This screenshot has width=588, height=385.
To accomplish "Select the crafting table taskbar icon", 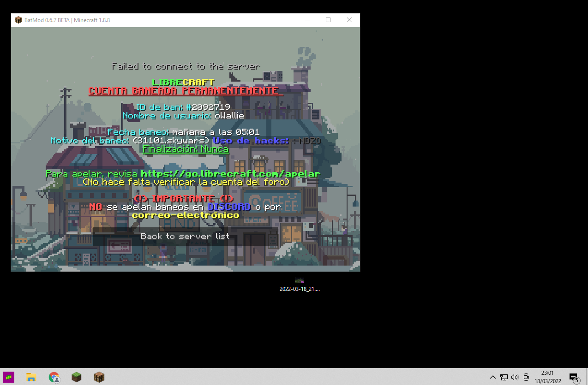I will tap(99, 377).
